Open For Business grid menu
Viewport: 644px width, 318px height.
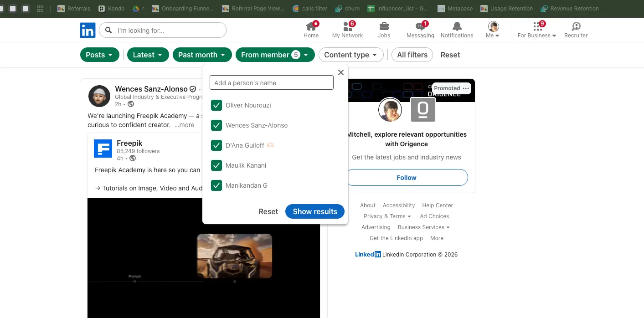click(x=537, y=30)
